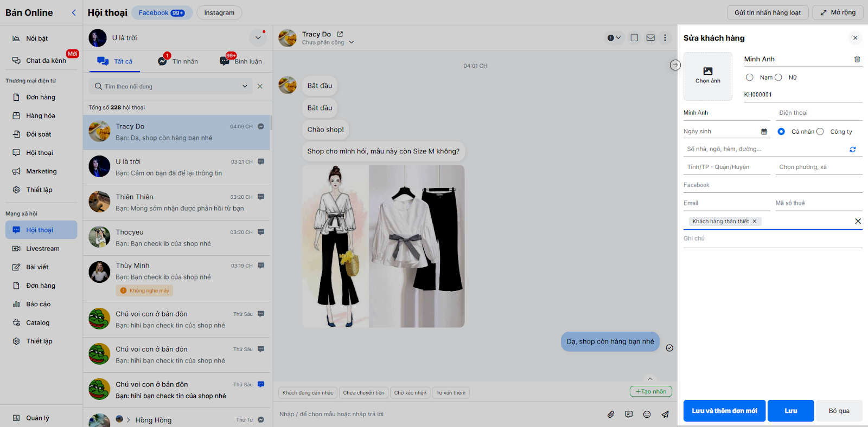Screen dimensions: 868x427
Task: Click the Chọn ảnh customer photo box
Action: [708, 76]
